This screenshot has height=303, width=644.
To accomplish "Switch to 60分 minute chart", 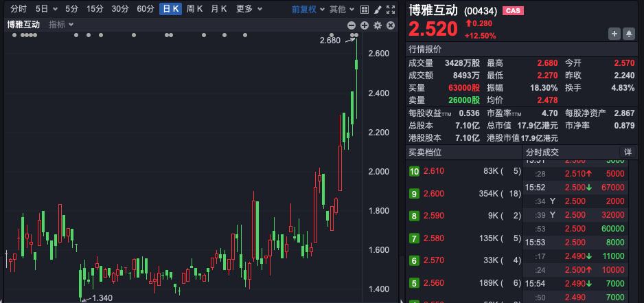I will [146, 9].
